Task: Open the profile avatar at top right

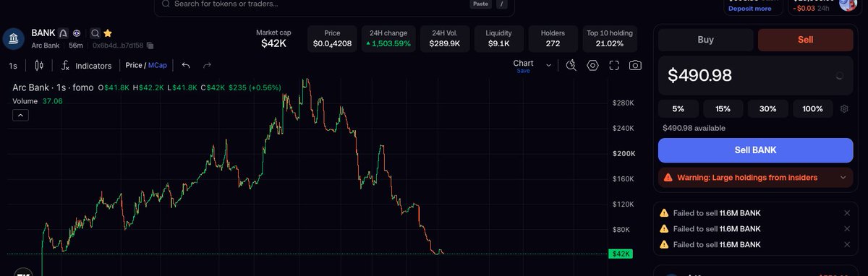Action: tap(848, 4)
